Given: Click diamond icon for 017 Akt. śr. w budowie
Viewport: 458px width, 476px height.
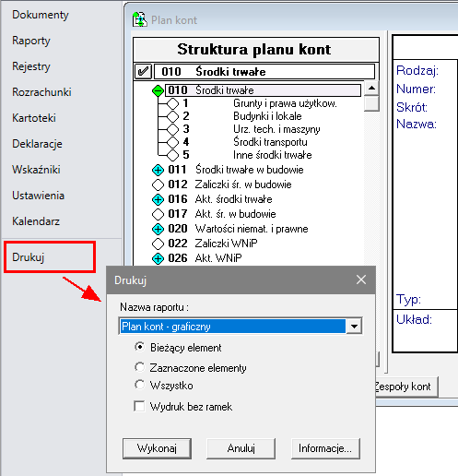Looking at the screenshot, I should (158, 214).
